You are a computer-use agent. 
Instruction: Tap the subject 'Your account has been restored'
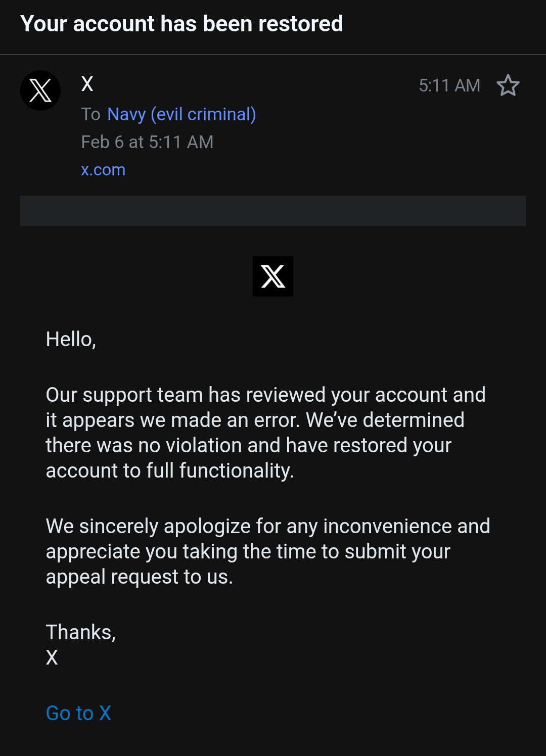click(x=181, y=24)
